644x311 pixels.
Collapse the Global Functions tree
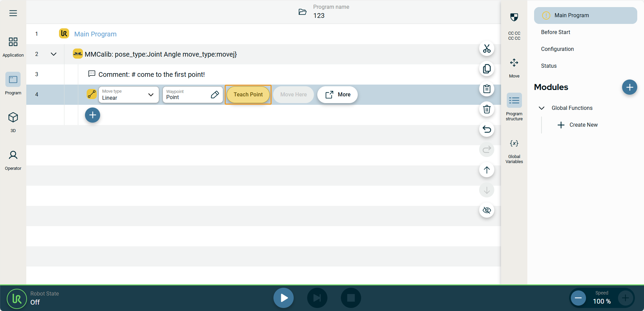[x=541, y=108]
